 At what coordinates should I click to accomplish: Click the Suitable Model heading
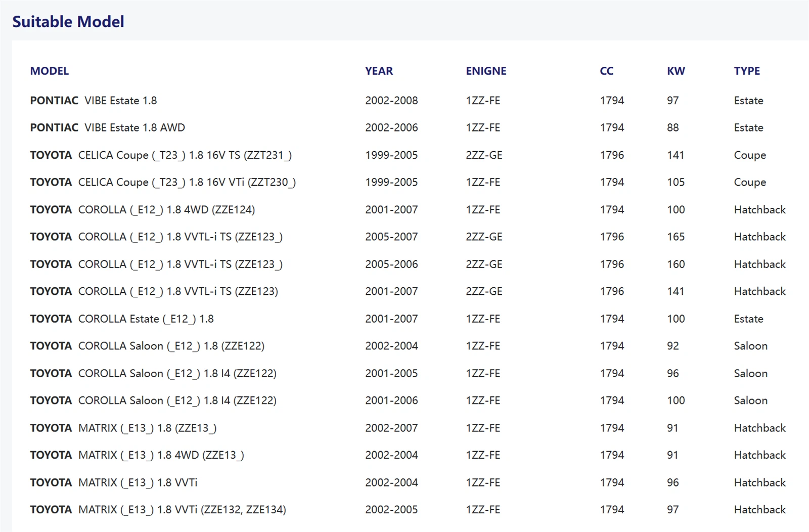coord(68,22)
